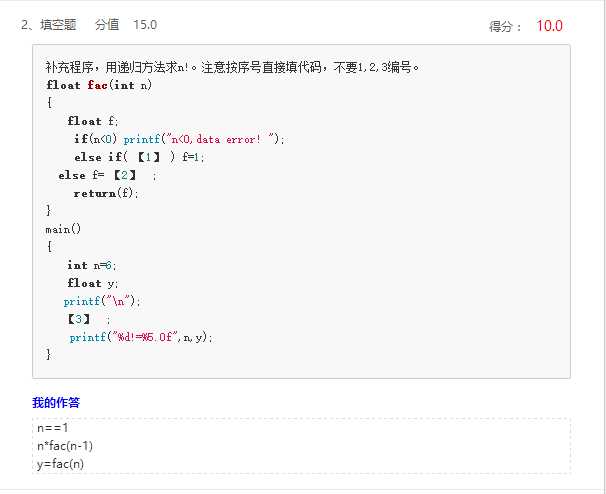
Task: Click the first answer line n==1
Action: click(x=53, y=428)
